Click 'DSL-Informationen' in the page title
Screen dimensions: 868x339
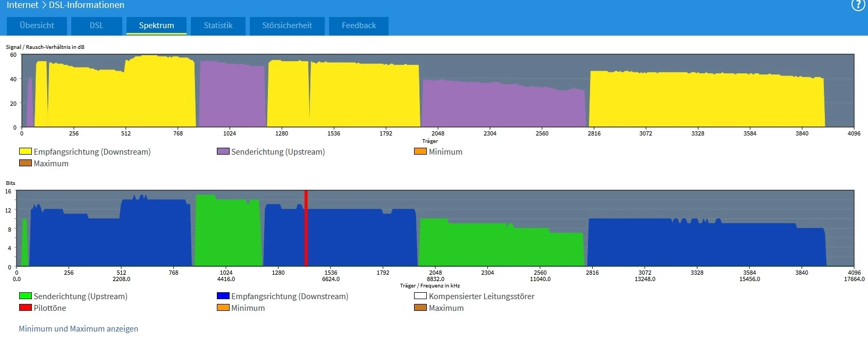[x=87, y=5]
